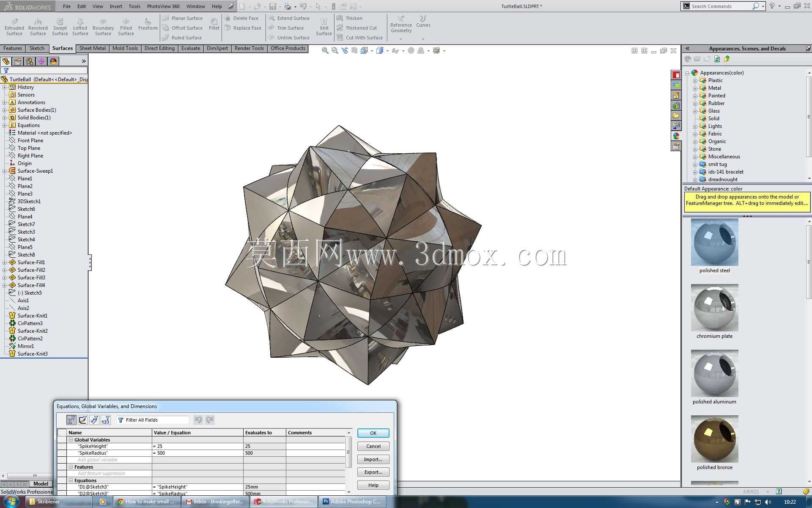Click the Dimension View icon in dialog
812x508 pixels.
[x=94, y=420]
